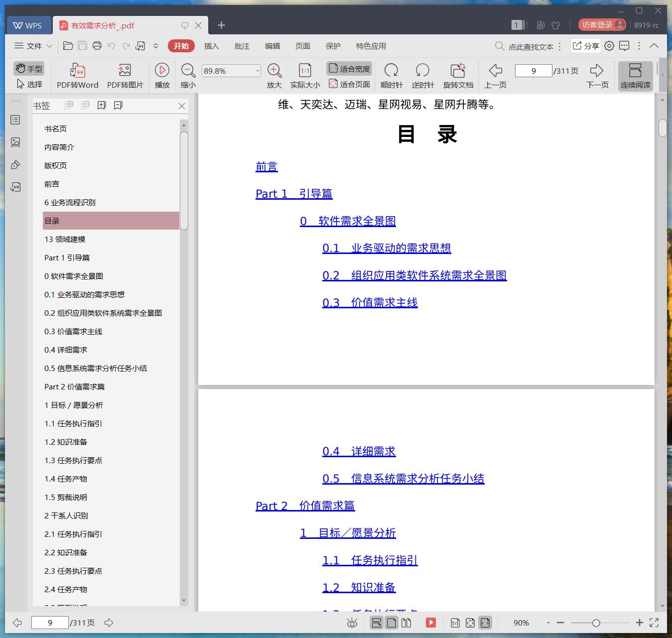Enter full screen mode icon
Screen dimensions: 672x638
pos(654,623)
